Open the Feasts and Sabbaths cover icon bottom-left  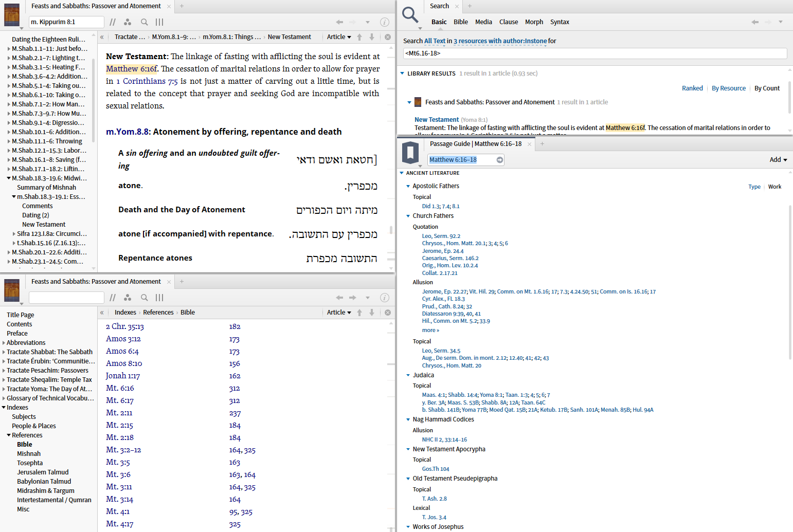click(12, 290)
